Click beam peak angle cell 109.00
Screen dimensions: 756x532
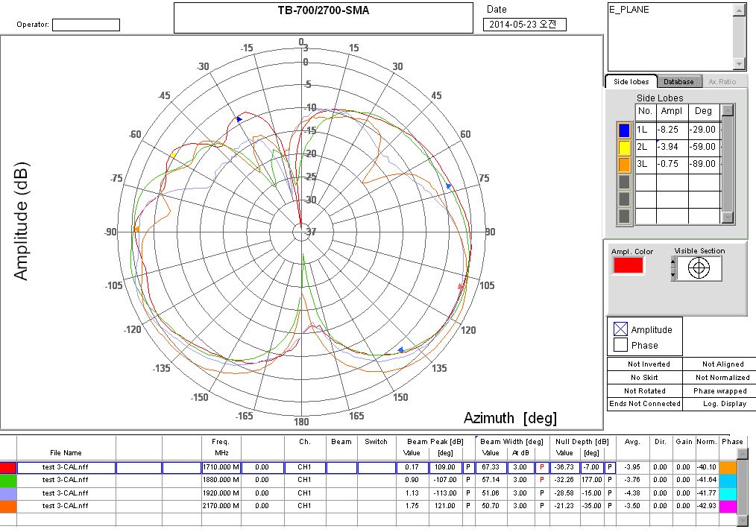click(446, 467)
